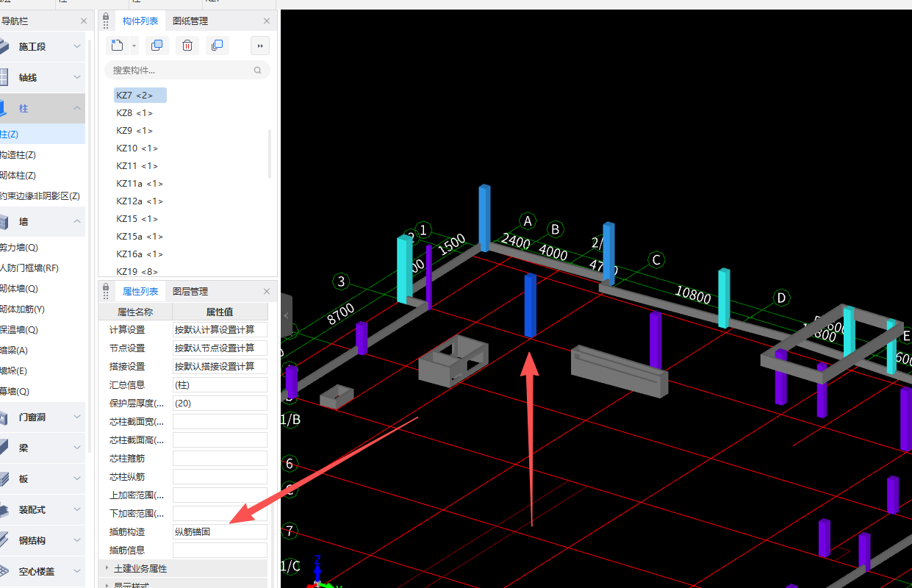The width and height of the screenshot is (912, 588).
Task: Open the new component dropdown arrow
Action: pos(134,46)
